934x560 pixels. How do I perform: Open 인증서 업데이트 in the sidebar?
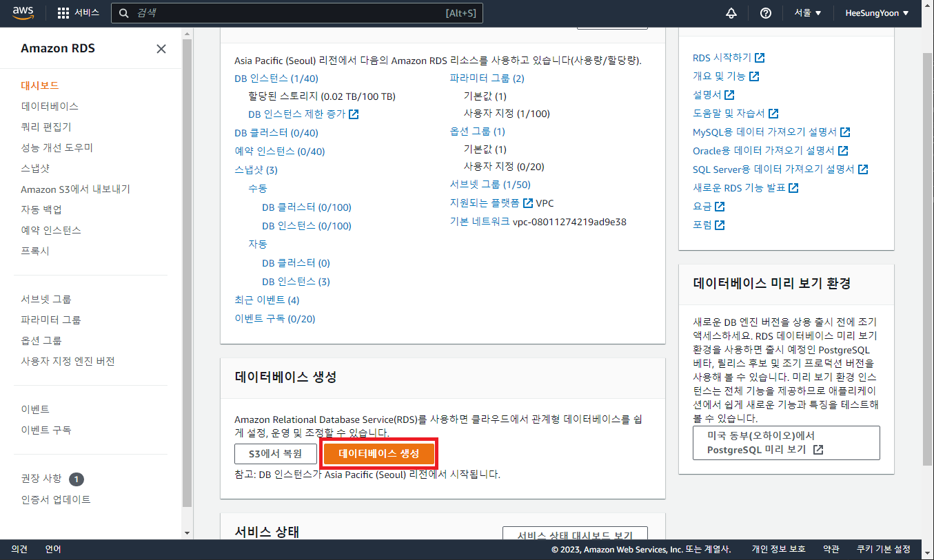55,499
